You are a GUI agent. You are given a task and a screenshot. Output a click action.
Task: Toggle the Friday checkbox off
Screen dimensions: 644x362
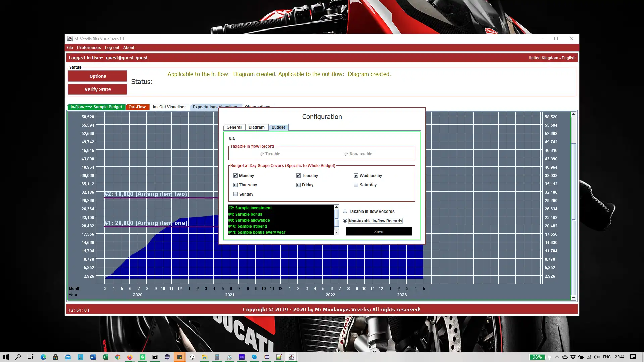(x=299, y=185)
